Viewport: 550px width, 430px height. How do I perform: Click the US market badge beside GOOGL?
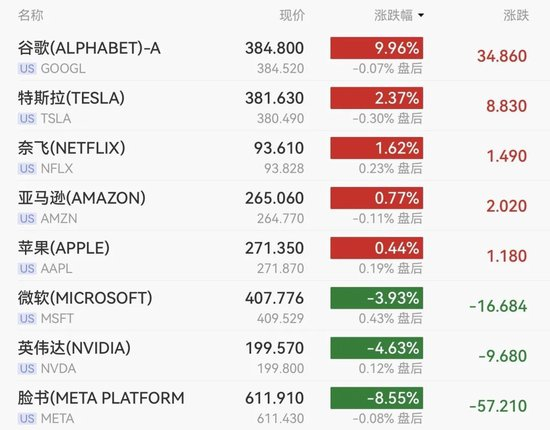pos(27,68)
